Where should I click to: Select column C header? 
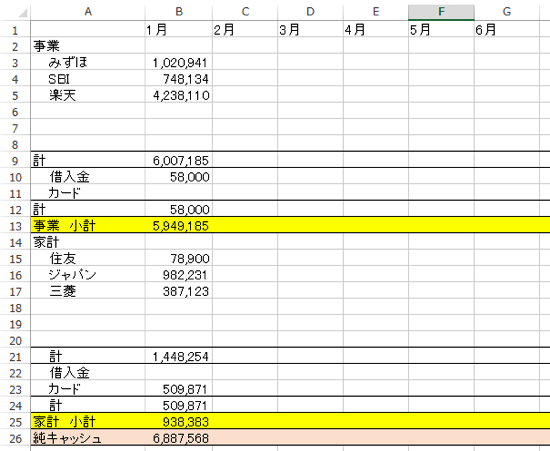pyautogui.click(x=245, y=12)
